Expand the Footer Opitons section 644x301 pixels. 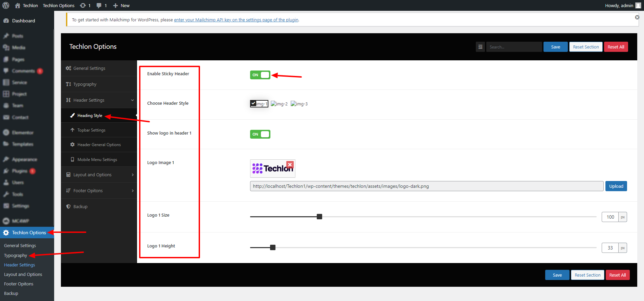coord(132,191)
